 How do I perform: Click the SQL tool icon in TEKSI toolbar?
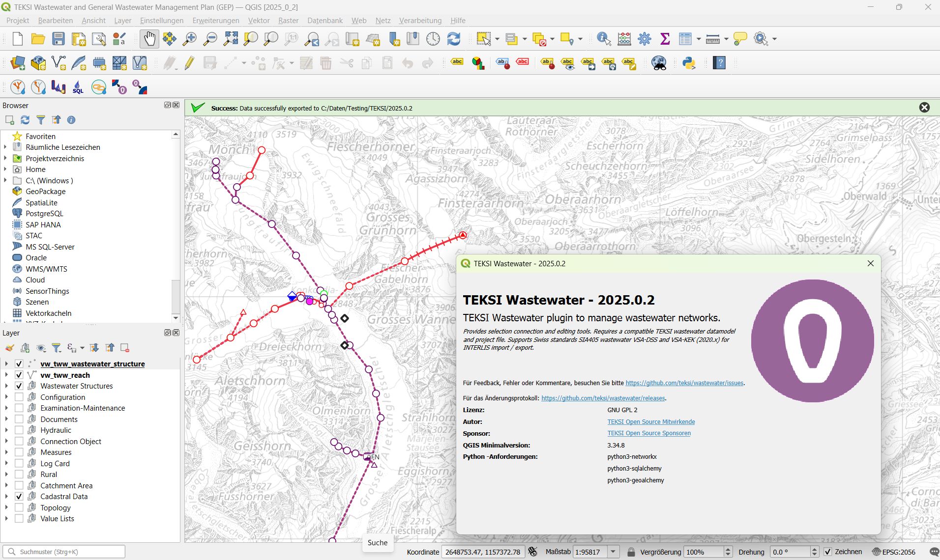pos(78,87)
